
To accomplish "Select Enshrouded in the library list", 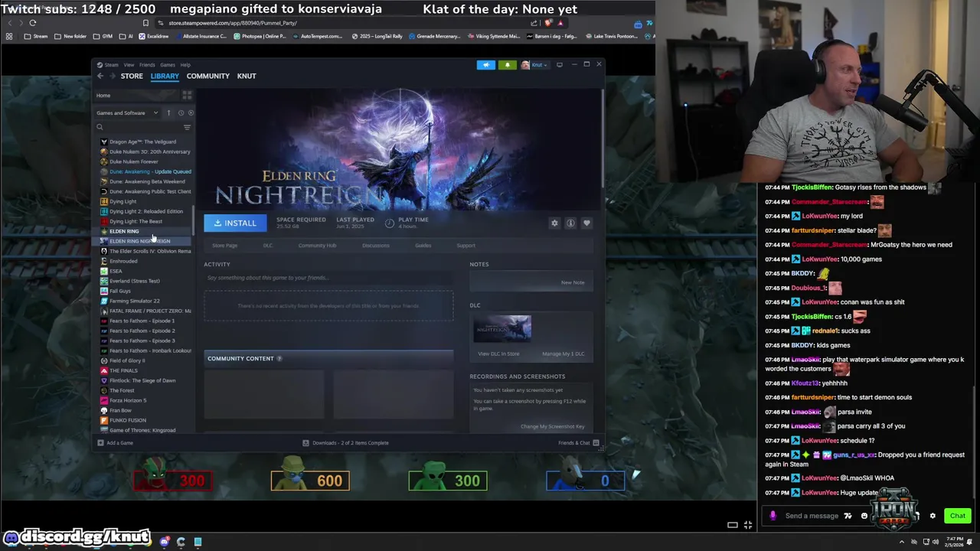I will (x=123, y=261).
